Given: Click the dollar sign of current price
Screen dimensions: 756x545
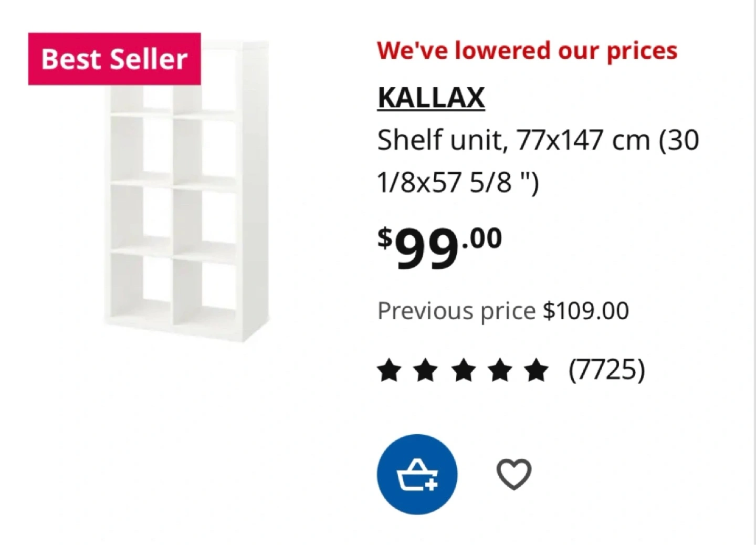Looking at the screenshot, I should tap(385, 237).
